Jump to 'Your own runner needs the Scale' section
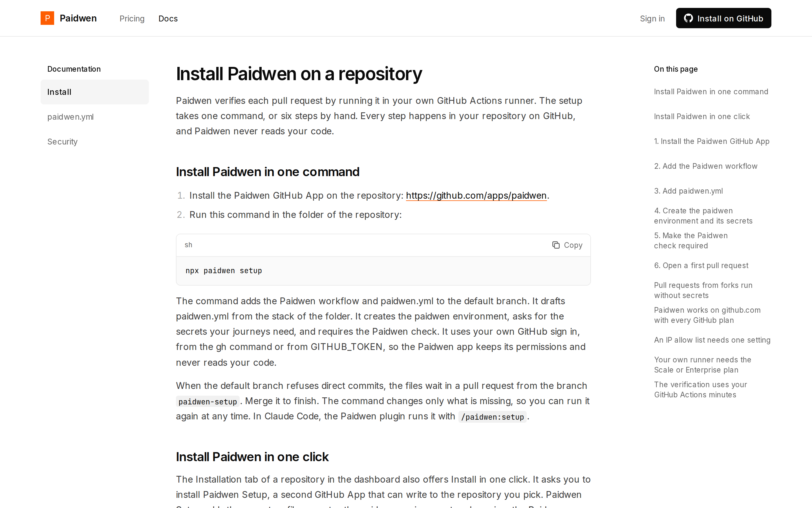This screenshot has width=812, height=508. point(702,365)
